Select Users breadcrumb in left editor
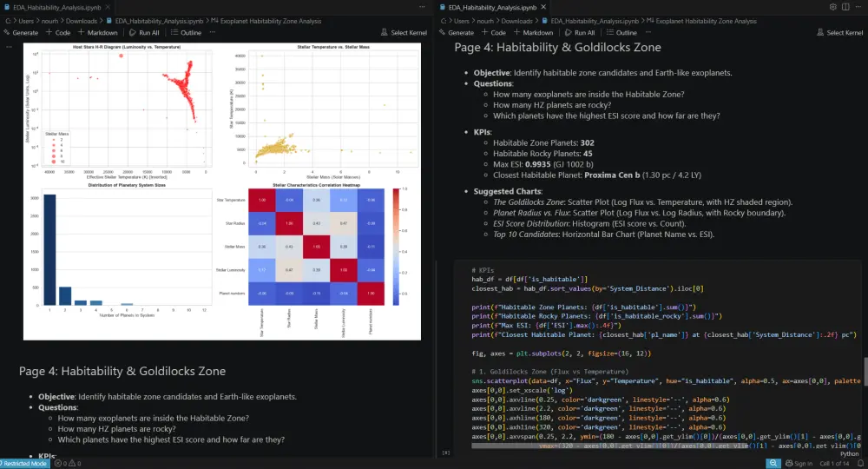Image resolution: width=868 pixels, height=469 pixels. click(26, 21)
